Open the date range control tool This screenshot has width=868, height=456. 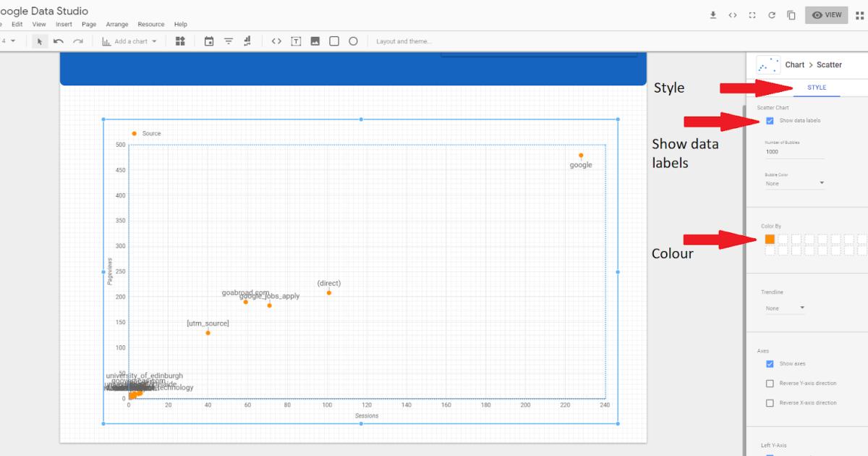209,41
